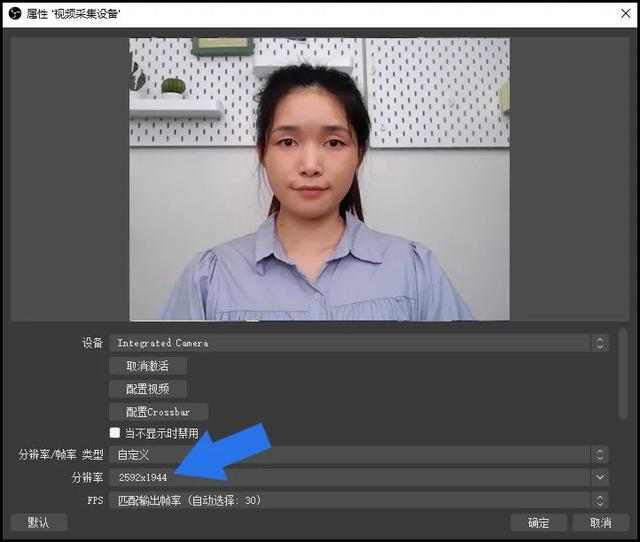Click the properties panel vertical scrollbar
The height and width of the screenshot is (542, 640).
623,373
